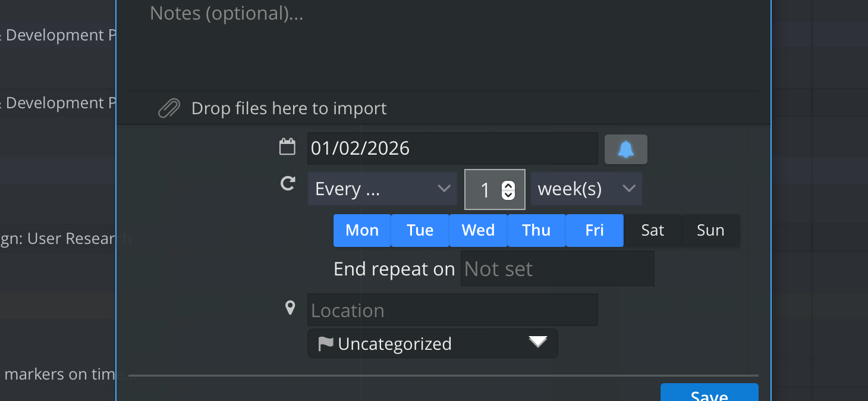Enable Saturday in the repeat days
This screenshot has height=401, width=868.
pos(652,230)
